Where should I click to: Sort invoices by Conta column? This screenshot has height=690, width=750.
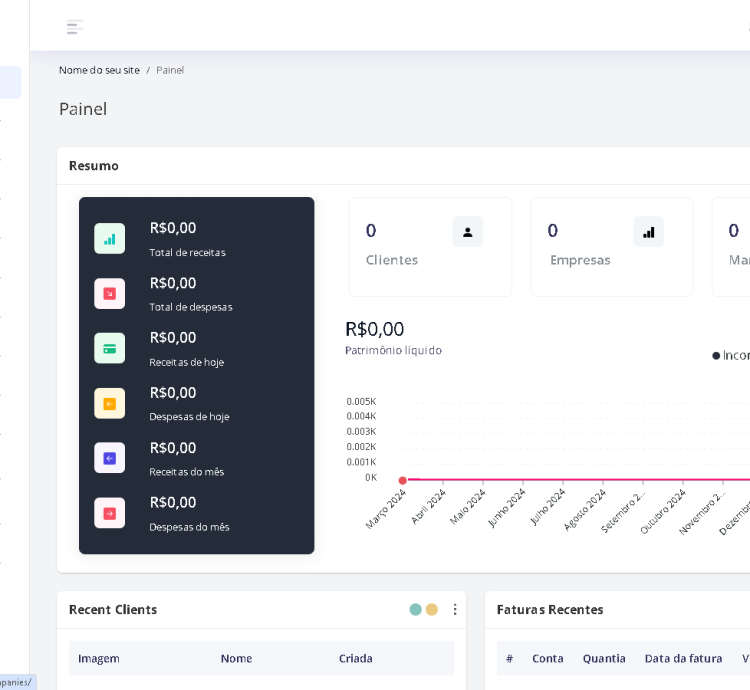pyautogui.click(x=548, y=658)
